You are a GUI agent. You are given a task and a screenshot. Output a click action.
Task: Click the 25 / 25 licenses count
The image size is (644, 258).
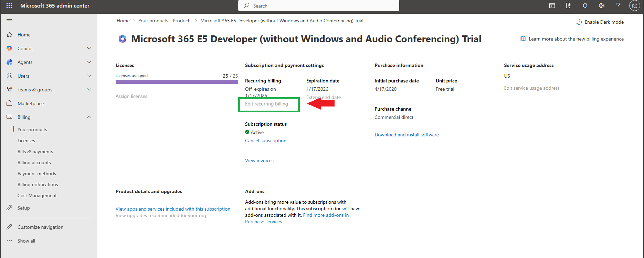[230, 76]
